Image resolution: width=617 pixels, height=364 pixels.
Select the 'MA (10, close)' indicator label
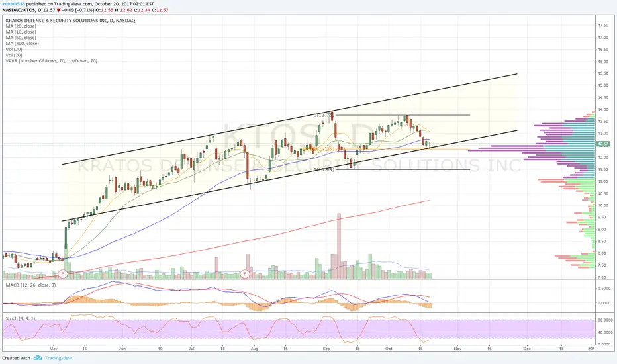pyautogui.click(x=21, y=32)
